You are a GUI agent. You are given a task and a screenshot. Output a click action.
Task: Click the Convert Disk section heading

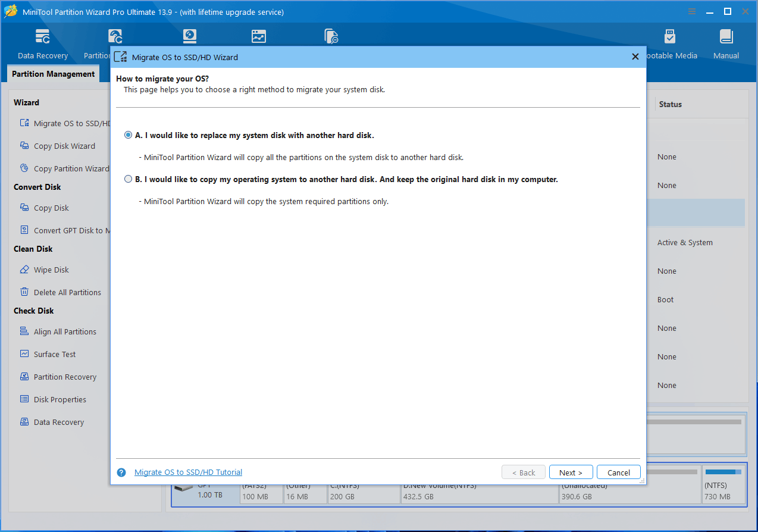37,187
